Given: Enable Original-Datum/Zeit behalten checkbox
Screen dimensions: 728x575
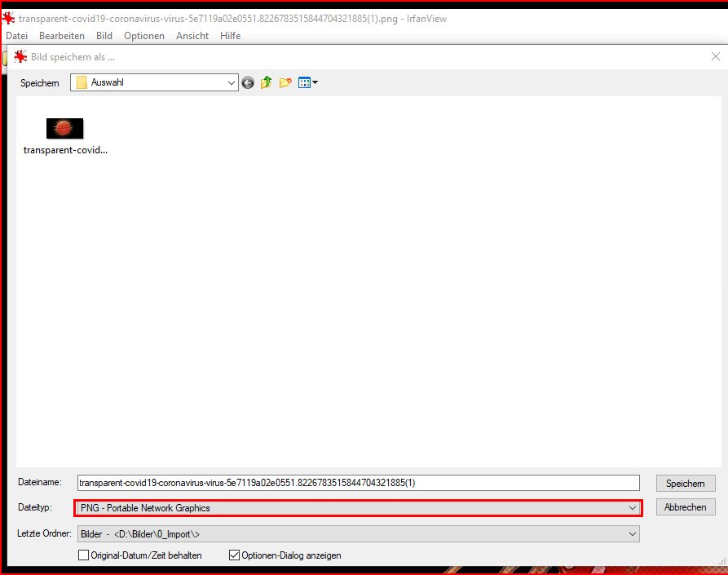Looking at the screenshot, I should (84, 555).
